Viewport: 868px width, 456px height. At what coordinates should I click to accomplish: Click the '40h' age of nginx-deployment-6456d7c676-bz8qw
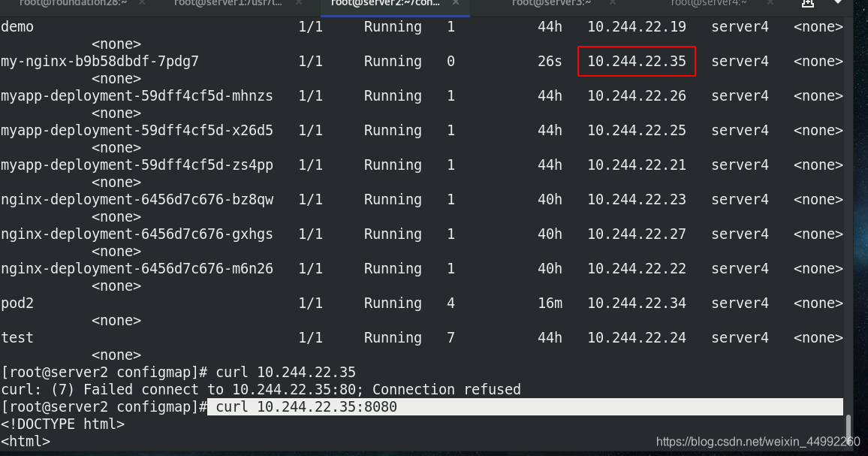point(550,200)
